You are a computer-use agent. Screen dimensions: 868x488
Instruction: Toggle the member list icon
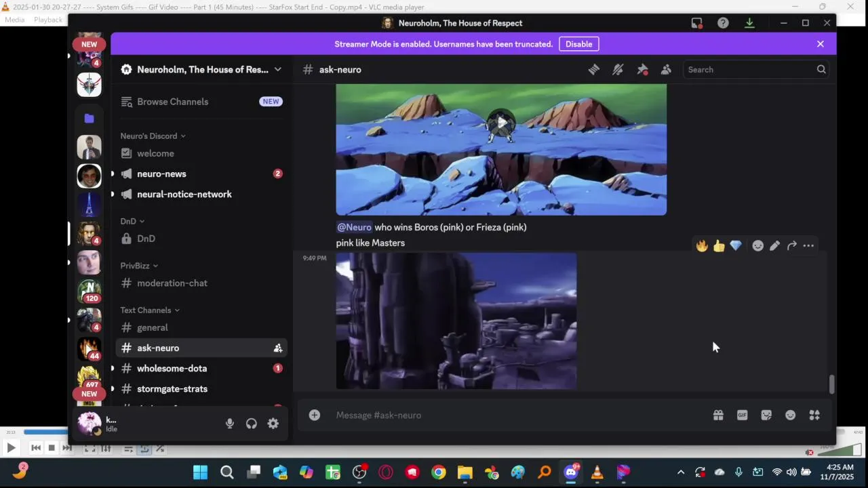(x=666, y=70)
